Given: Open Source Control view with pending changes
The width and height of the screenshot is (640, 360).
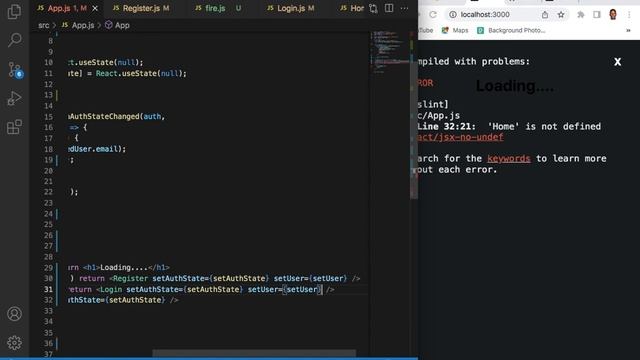Looking at the screenshot, I should [15, 70].
